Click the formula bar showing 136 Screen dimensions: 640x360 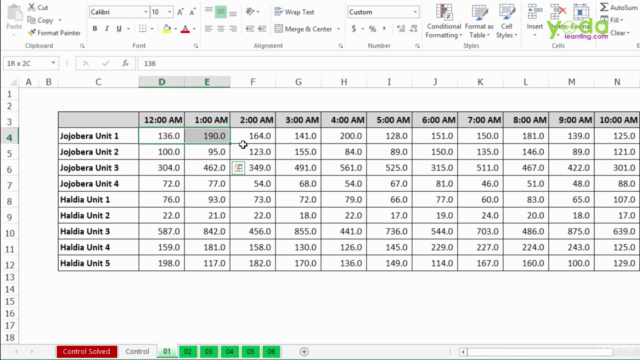pyautogui.click(x=388, y=63)
